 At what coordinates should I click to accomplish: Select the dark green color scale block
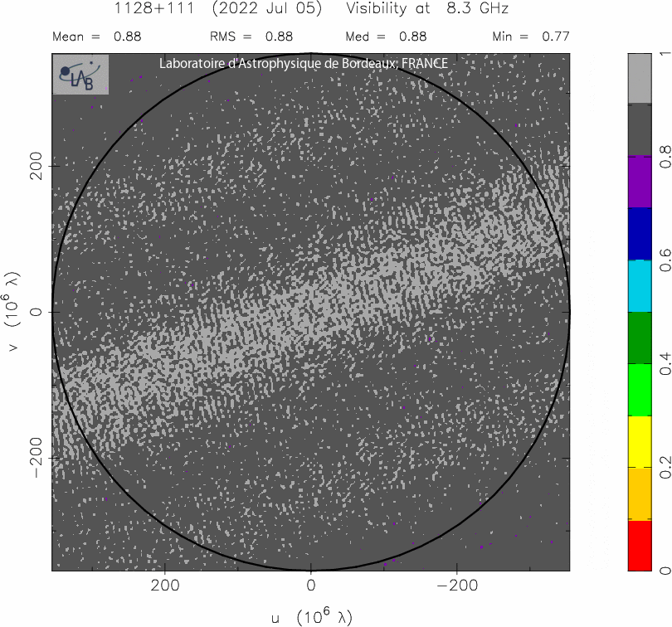[640, 338]
